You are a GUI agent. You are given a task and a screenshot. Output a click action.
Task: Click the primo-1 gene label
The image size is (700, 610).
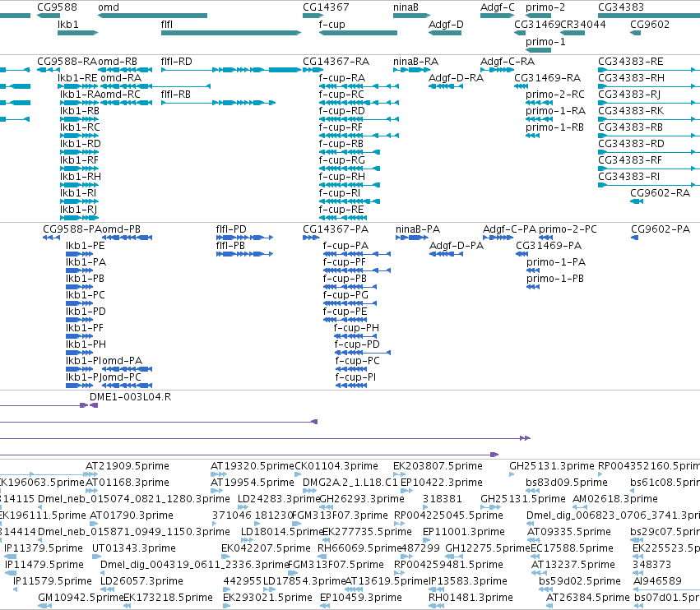point(545,42)
